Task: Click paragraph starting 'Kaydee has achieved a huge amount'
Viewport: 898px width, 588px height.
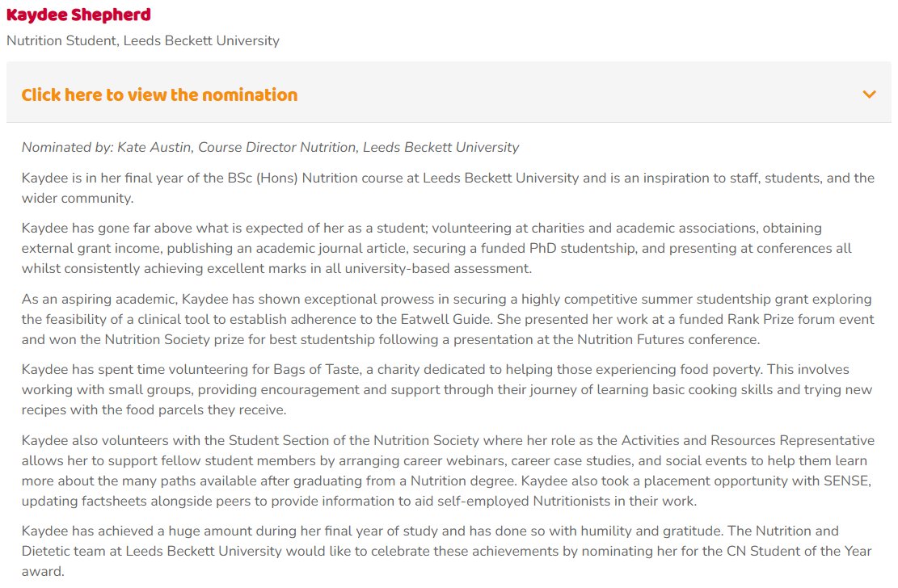Action: coord(447,551)
